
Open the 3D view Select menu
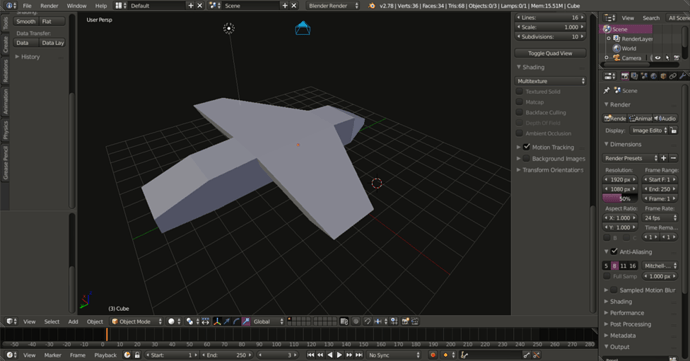coord(51,321)
